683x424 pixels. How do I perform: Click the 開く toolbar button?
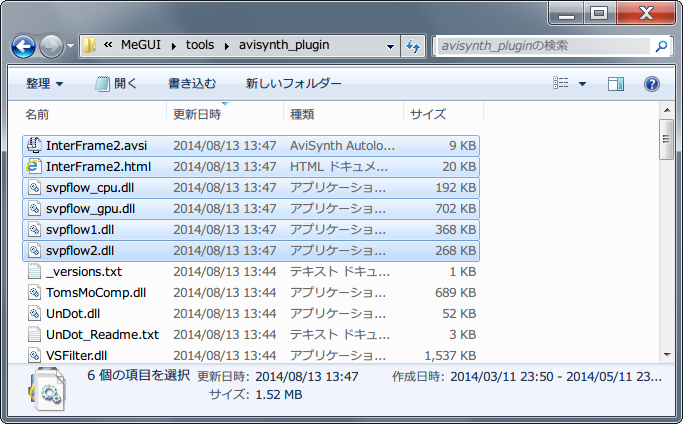tap(116, 83)
